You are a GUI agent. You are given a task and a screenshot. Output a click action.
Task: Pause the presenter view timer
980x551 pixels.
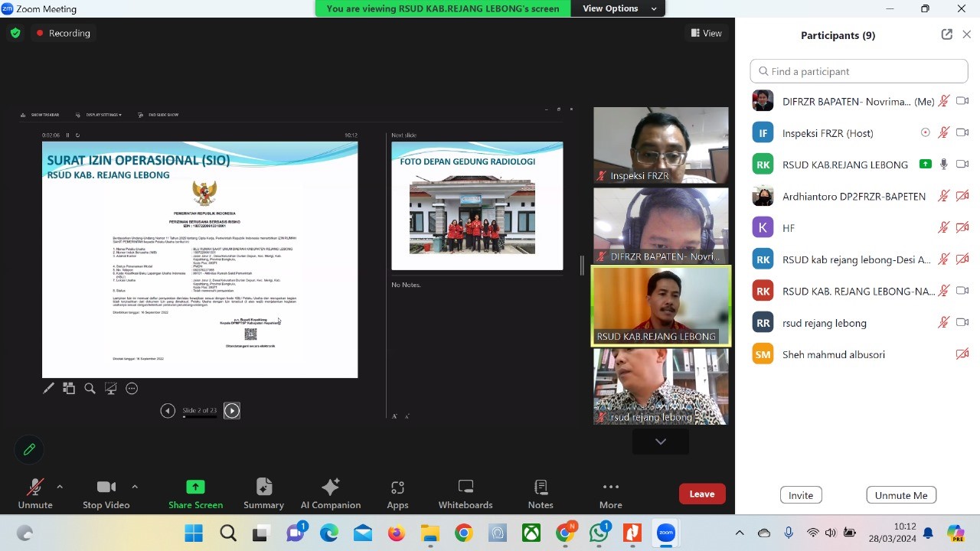(x=67, y=135)
